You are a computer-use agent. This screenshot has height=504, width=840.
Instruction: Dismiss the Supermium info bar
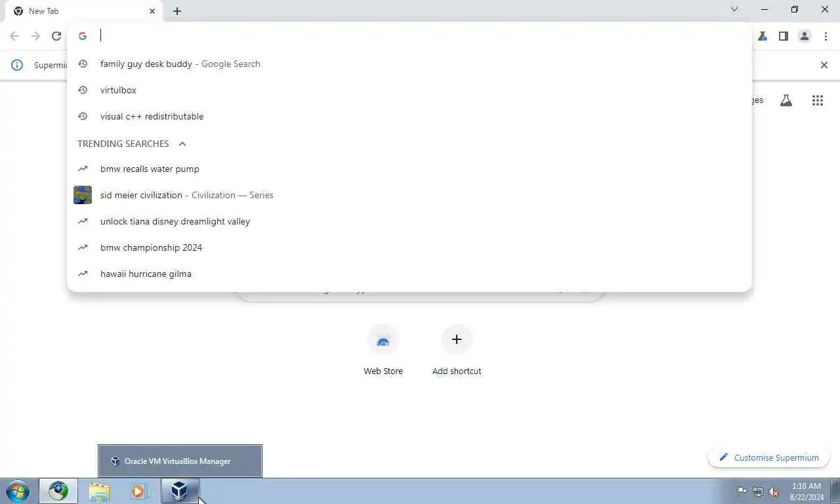pos(824,65)
